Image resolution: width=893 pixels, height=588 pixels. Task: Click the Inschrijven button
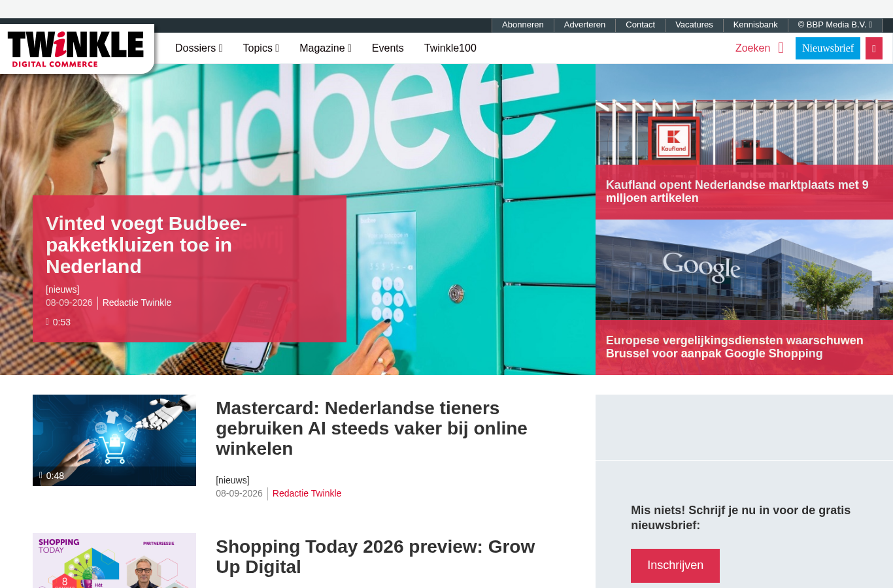pos(675,566)
